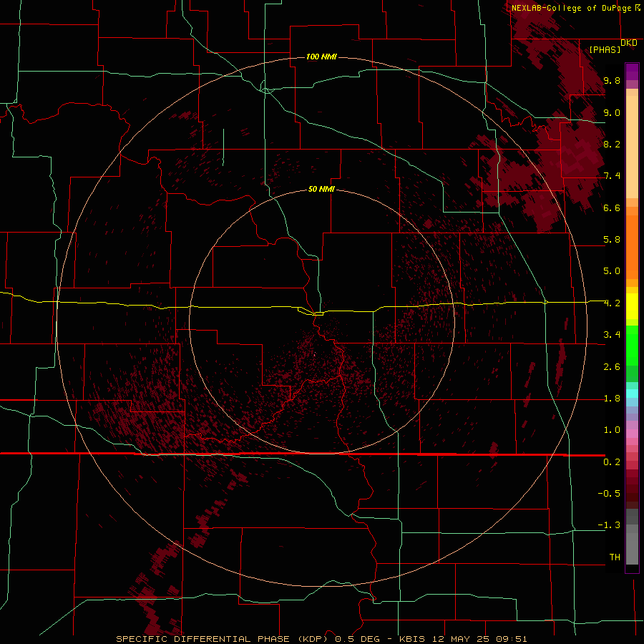Screen dimensions: 644x644
Task: Click the 2.6 legend value
Action: pos(612,367)
